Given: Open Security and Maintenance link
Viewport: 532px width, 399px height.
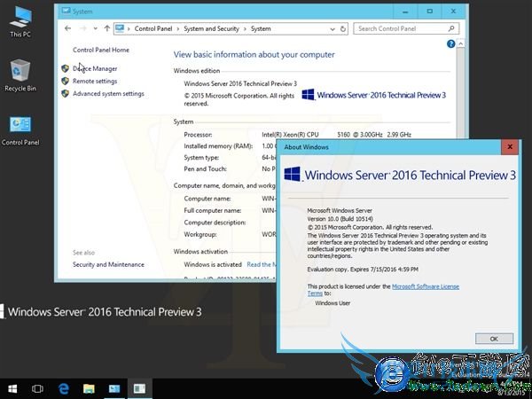Looking at the screenshot, I should (108, 264).
